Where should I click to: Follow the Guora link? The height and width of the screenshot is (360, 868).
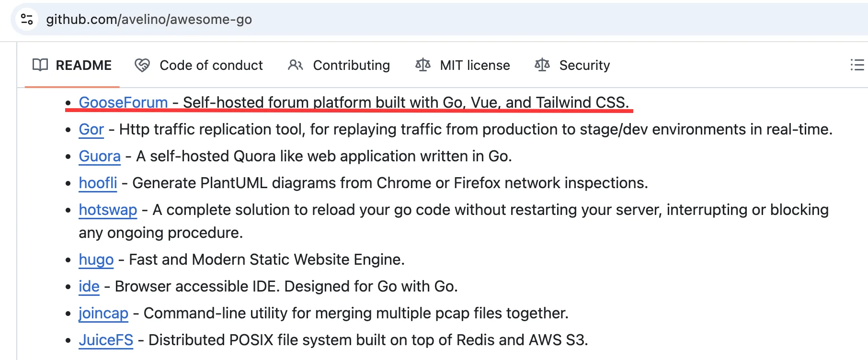pos(100,156)
